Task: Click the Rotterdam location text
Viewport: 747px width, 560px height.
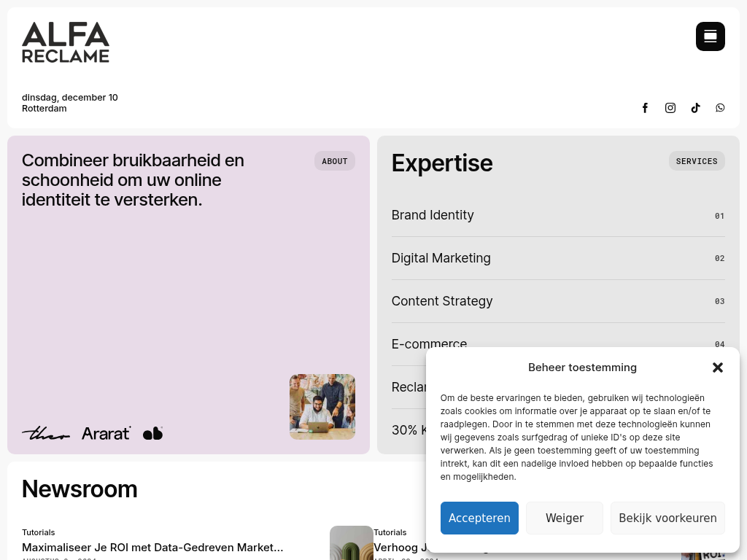Action: click(x=44, y=109)
